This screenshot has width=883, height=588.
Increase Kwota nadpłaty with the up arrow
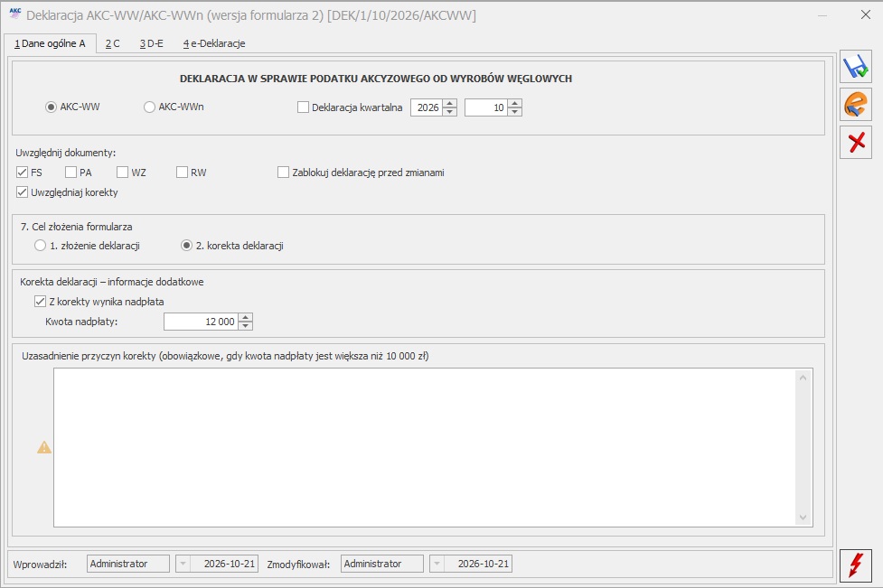click(x=246, y=317)
